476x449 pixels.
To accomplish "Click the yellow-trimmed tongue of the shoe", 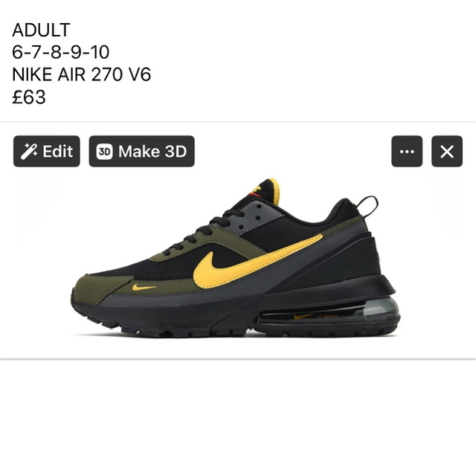I will 267,191.
